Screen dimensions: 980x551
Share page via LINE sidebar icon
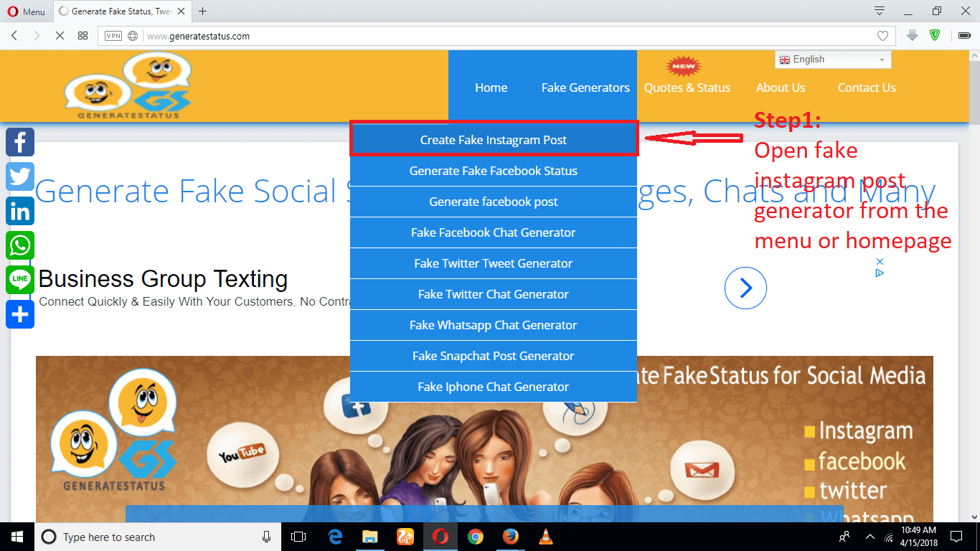(x=20, y=280)
